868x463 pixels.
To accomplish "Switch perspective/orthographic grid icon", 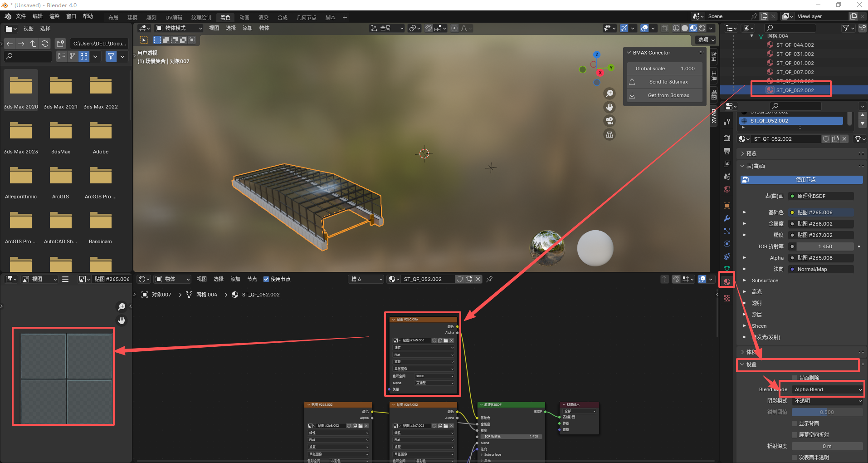I will pos(610,134).
